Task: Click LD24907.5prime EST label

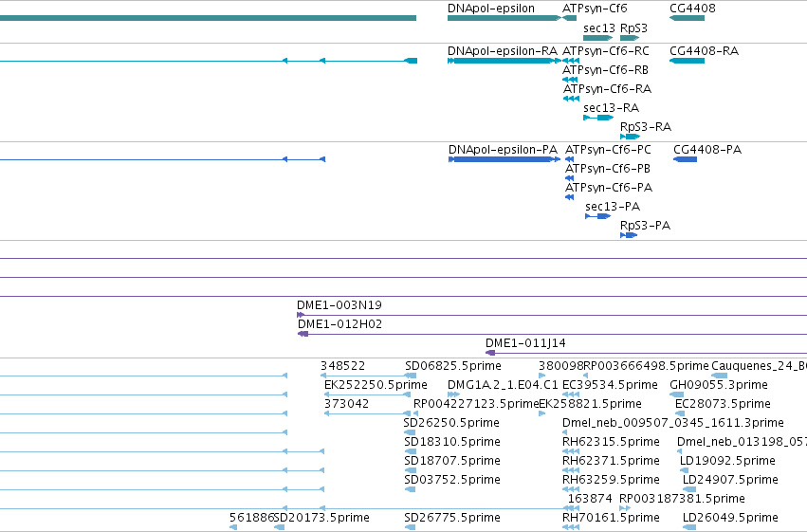Action: coord(730,480)
